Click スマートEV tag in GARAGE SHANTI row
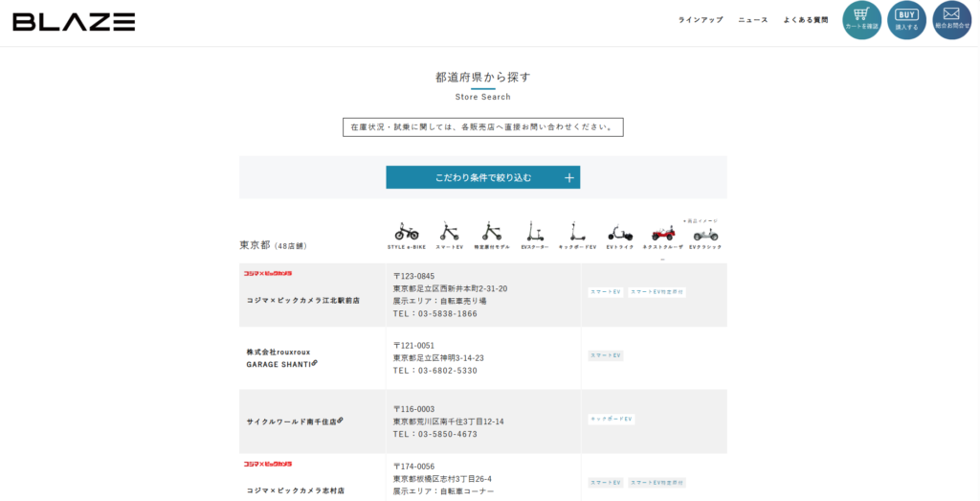 pyautogui.click(x=606, y=355)
